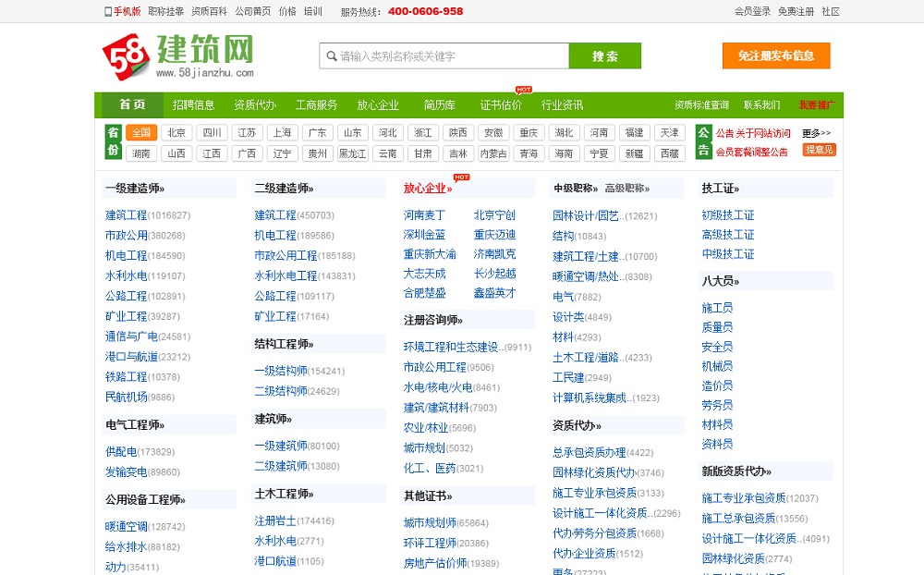Click the green 搜索 button
The image size is (924, 575).
[605, 56]
